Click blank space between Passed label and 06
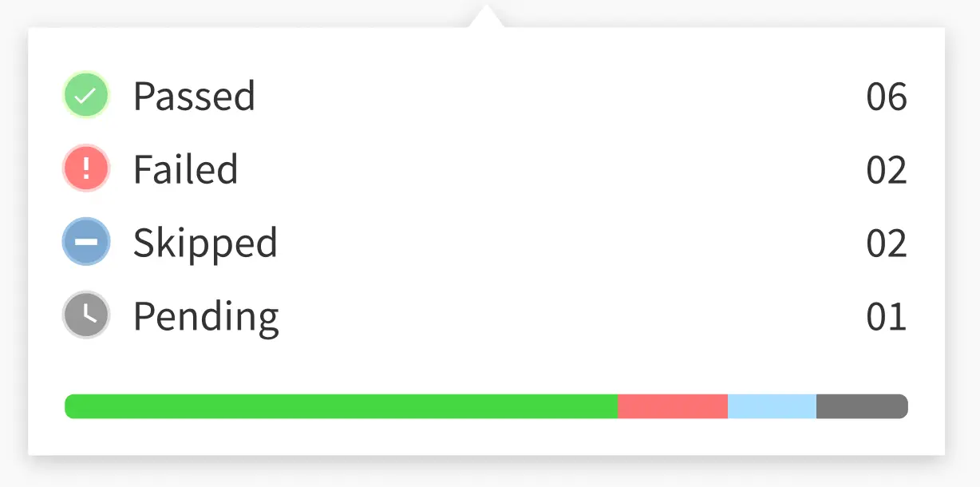This screenshot has height=487, width=980. (559, 97)
